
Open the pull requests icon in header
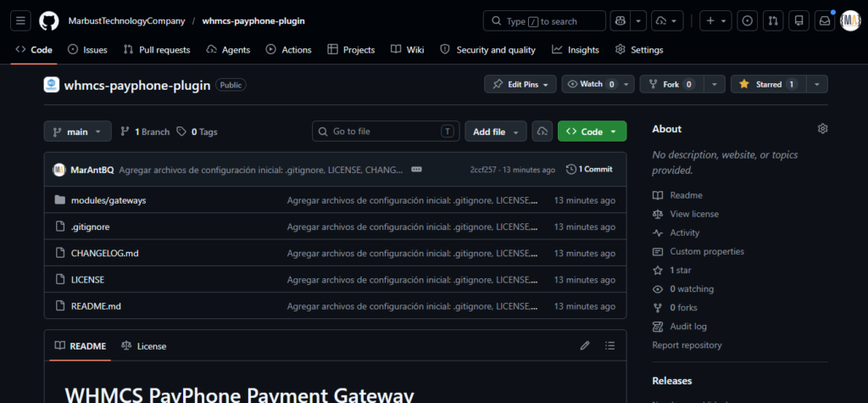(x=773, y=21)
